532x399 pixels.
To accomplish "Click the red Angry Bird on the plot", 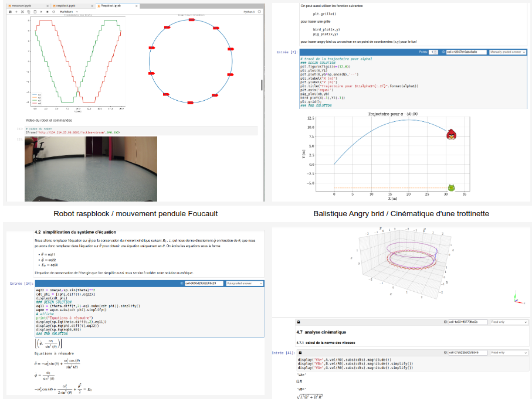I will coord(450,134).
